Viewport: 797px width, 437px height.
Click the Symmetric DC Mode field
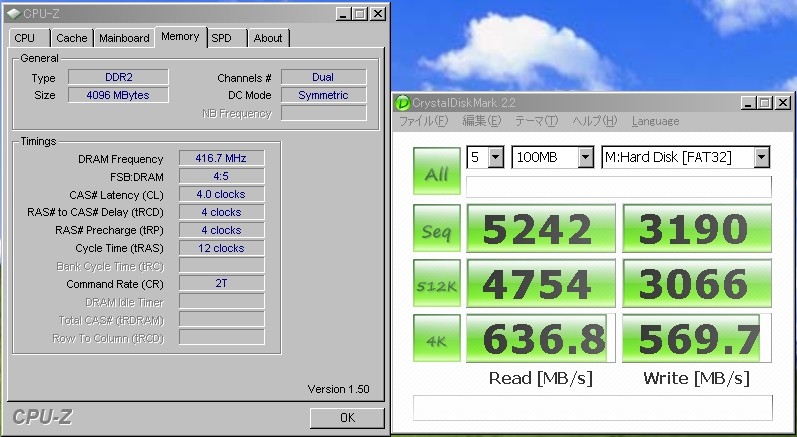click(x=324, y=95)
